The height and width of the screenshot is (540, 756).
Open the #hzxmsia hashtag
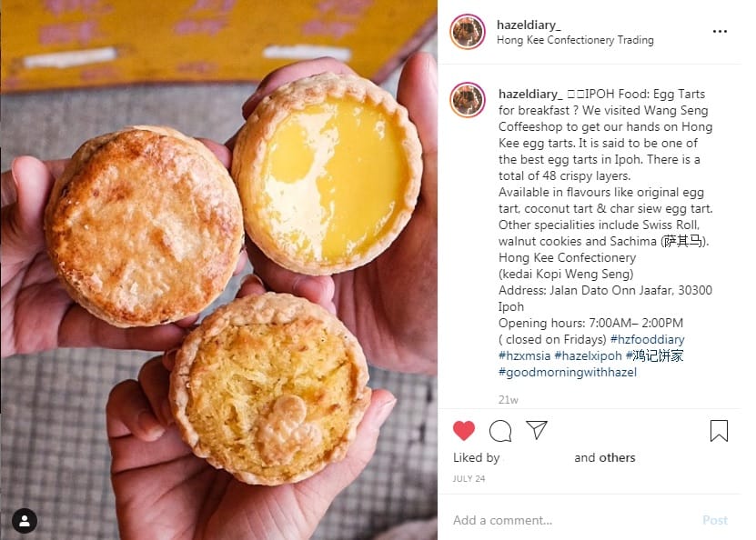tap(524, 356)
